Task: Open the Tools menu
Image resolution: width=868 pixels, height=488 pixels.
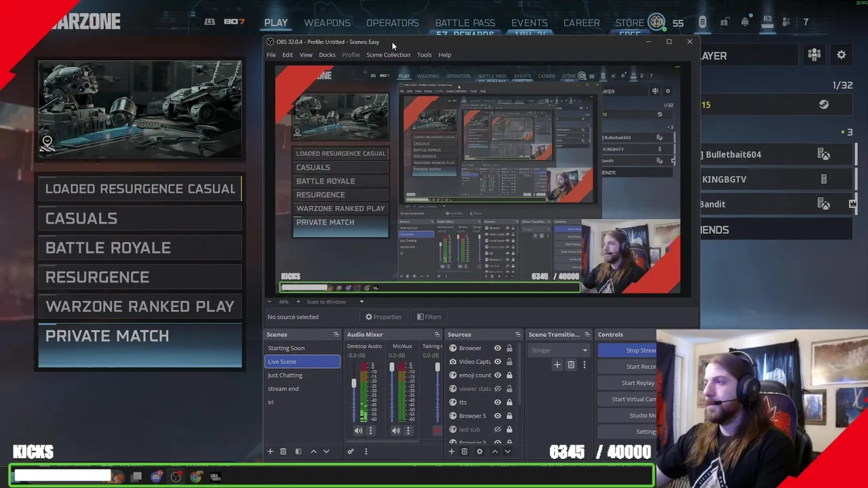Action: [x=424, y=55]
